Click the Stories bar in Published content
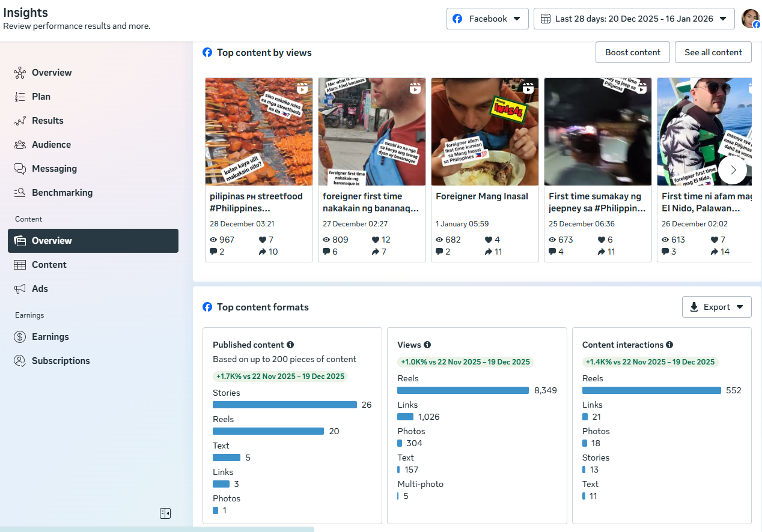This screenshot has height=532, width=762. tap(285, 405)
